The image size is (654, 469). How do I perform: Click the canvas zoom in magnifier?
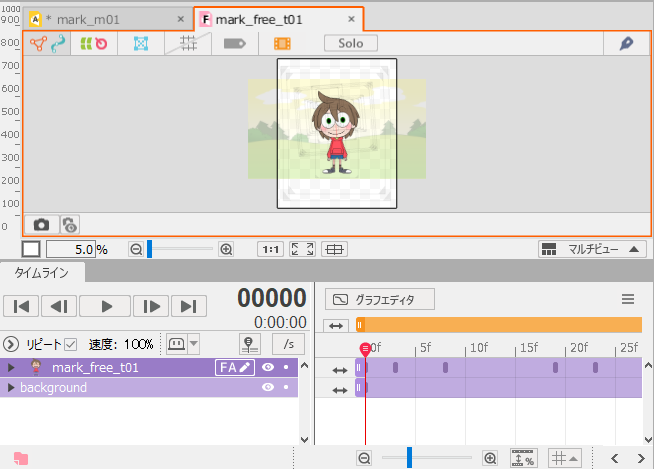click(226, 249)
